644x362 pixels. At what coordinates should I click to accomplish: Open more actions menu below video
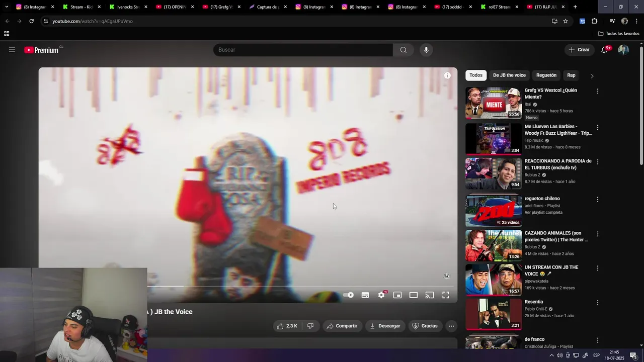coord(451,326)
